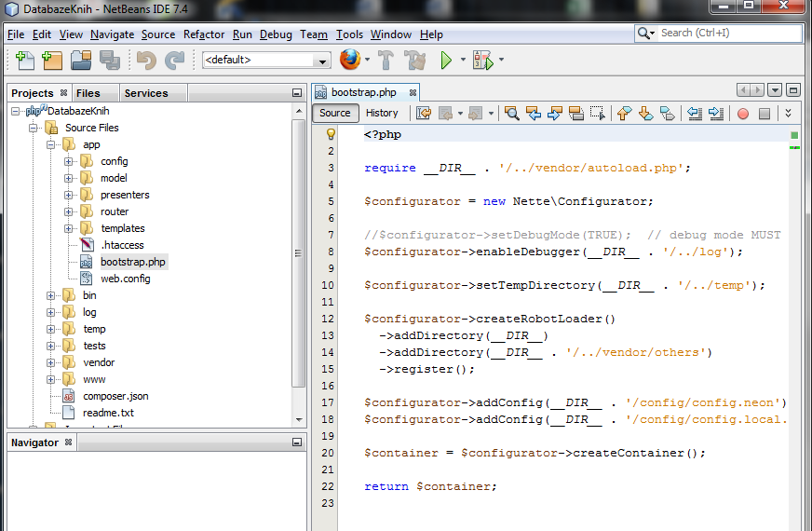The image size is (812, 531).
Task: Click the Redo arrow icon
Action: [174, 61]
